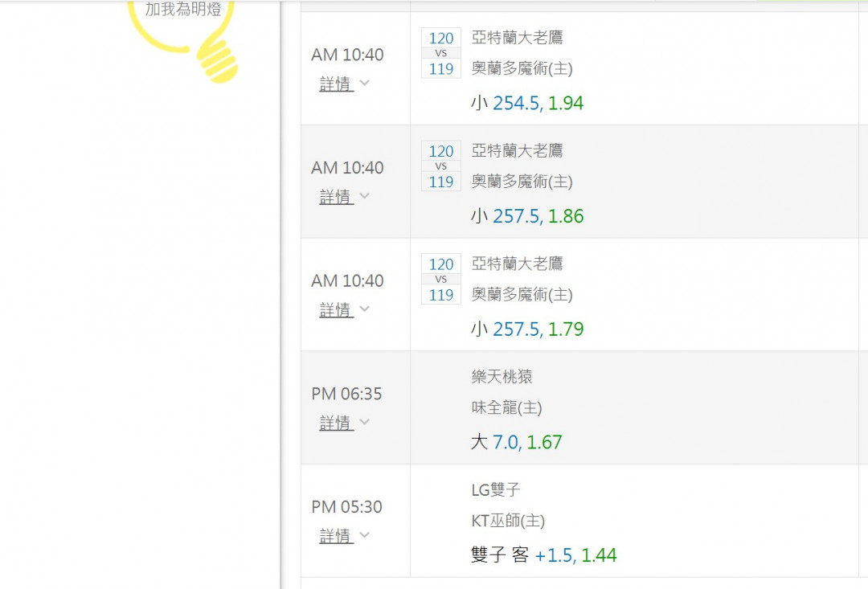The height and width of the screenshot is (589, 868).
Task: Click the yellow lightbulb 加我為明燈 icon
Action: (183, 40)
